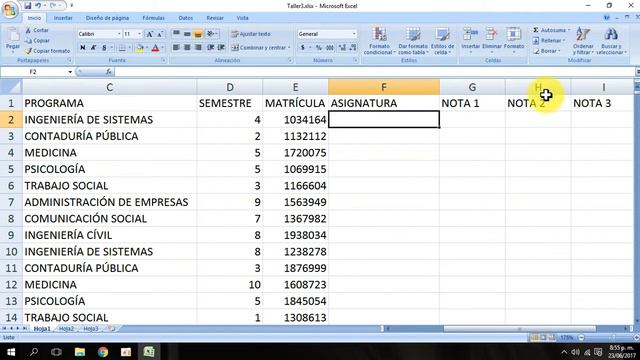Select row 7 header
Image resolution: width=640 pixels, height=360 pixels.
11,202
